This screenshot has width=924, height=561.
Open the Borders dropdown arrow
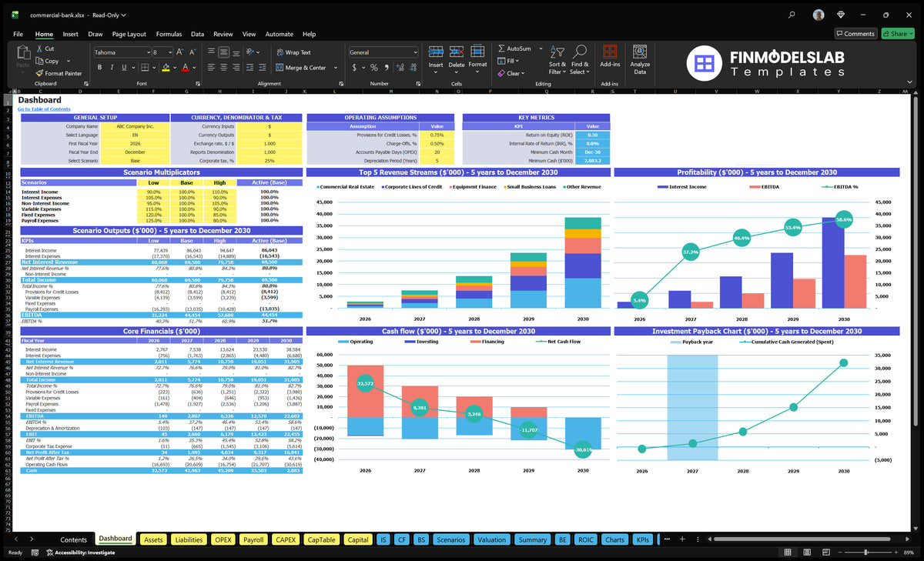(x=154, y=68)
